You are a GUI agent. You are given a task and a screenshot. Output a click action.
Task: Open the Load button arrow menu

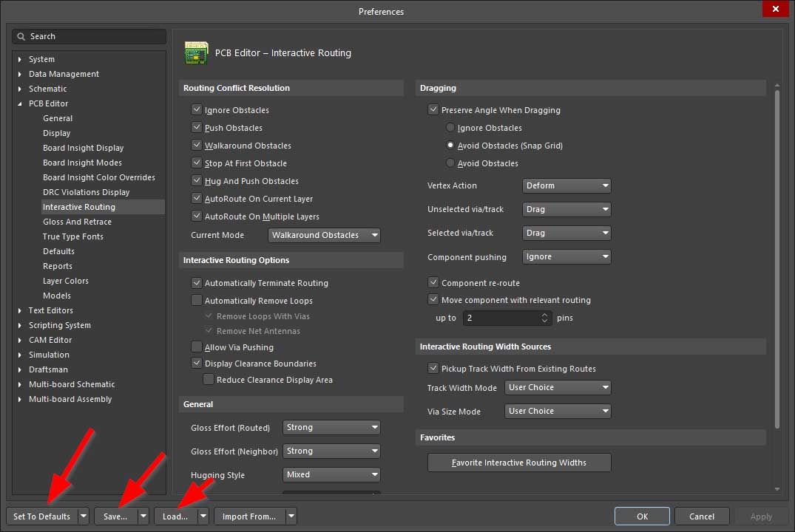[x=203, y=516]
